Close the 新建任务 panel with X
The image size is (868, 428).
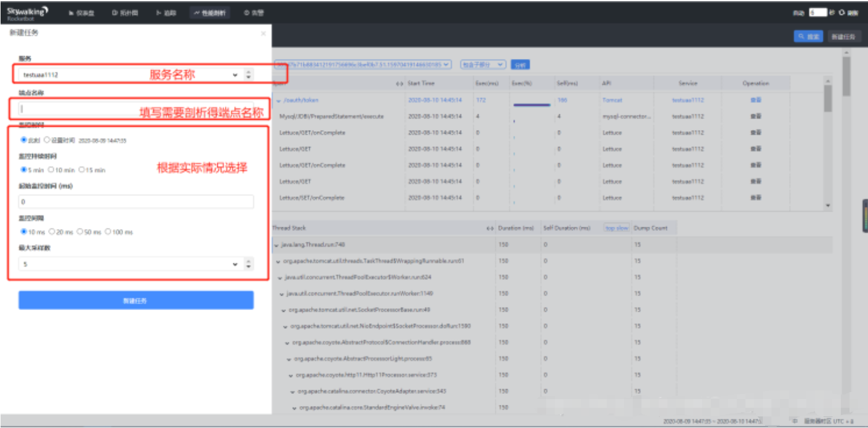click(x=263, y=34)
